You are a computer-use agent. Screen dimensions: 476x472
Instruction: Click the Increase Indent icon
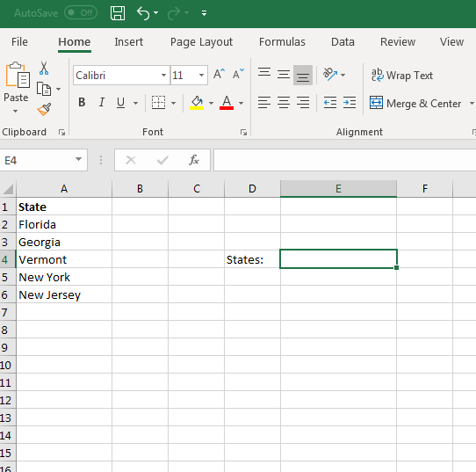pos(350,102)
